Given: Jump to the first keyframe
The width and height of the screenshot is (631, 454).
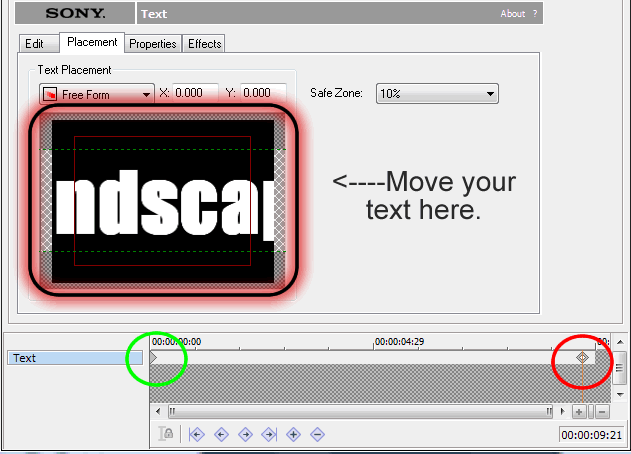Looking at the screenshot, I should point(197,434).
